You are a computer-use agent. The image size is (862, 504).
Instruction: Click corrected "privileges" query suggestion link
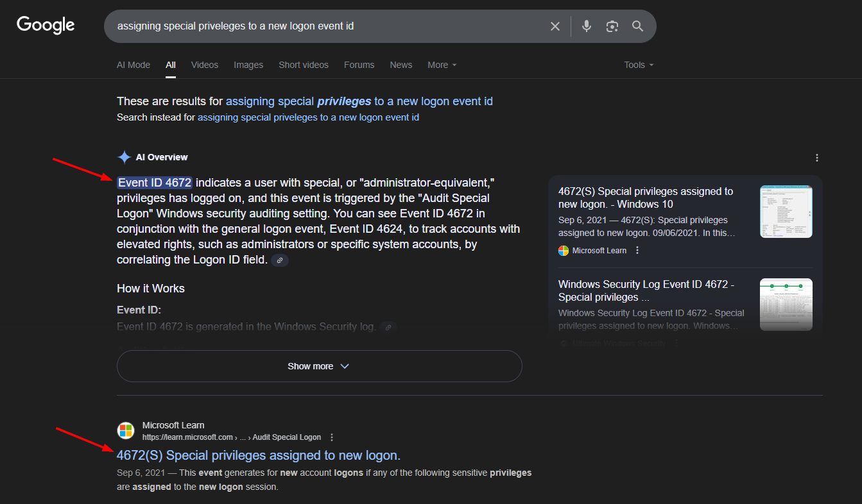[x=359, y=101]
